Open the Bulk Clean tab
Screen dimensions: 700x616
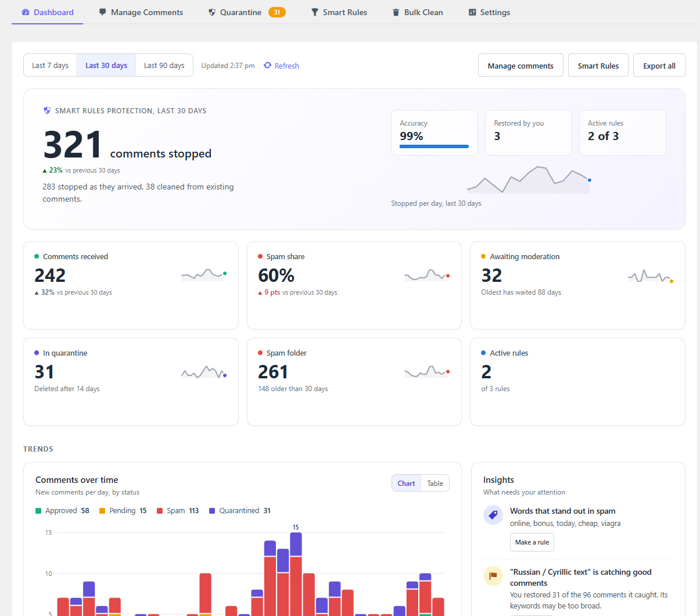click(418, 12)
